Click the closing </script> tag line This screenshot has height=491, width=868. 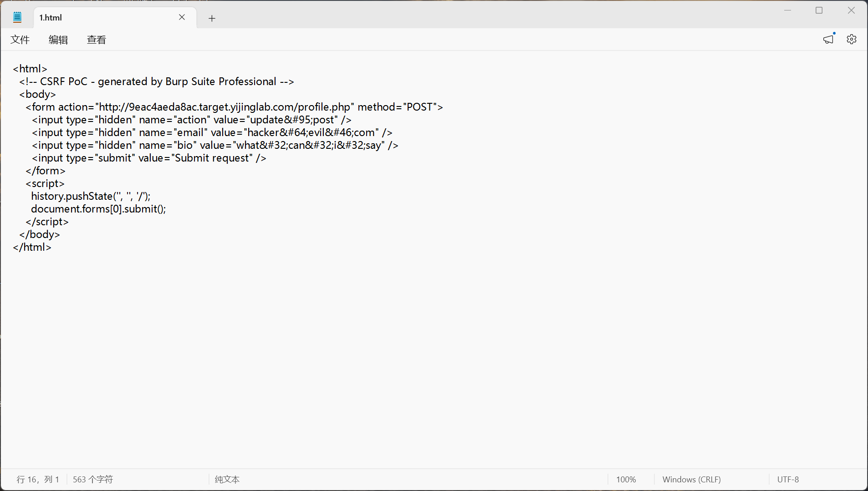47,222
